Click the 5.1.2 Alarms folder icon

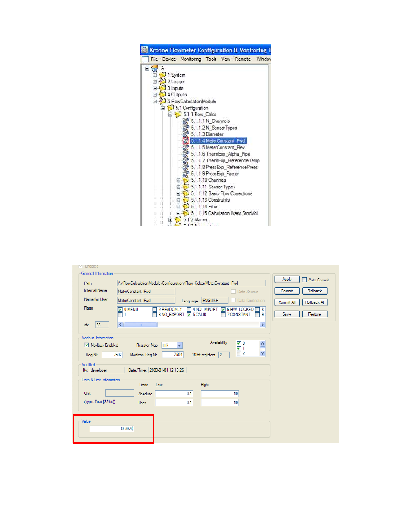(x=178, y=220)
